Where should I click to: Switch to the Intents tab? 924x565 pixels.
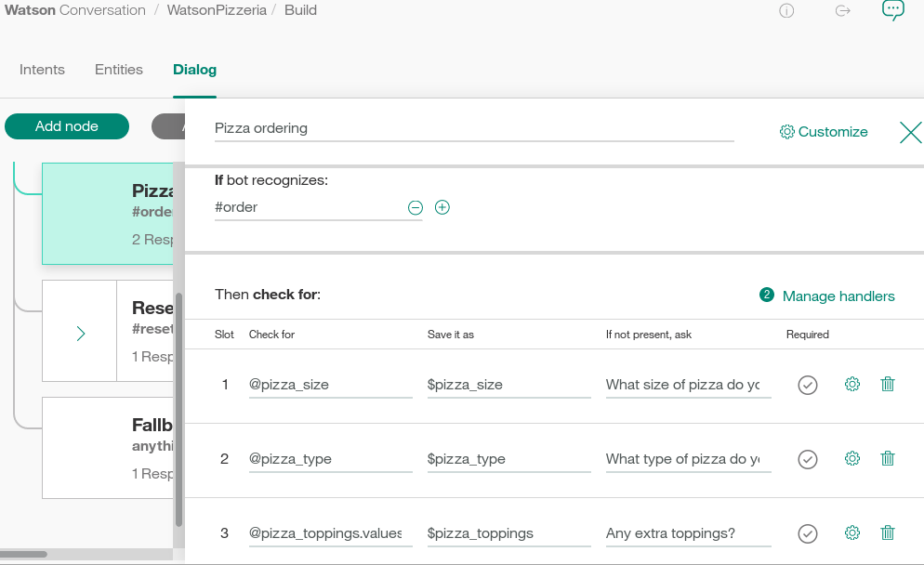click(42, 70)
